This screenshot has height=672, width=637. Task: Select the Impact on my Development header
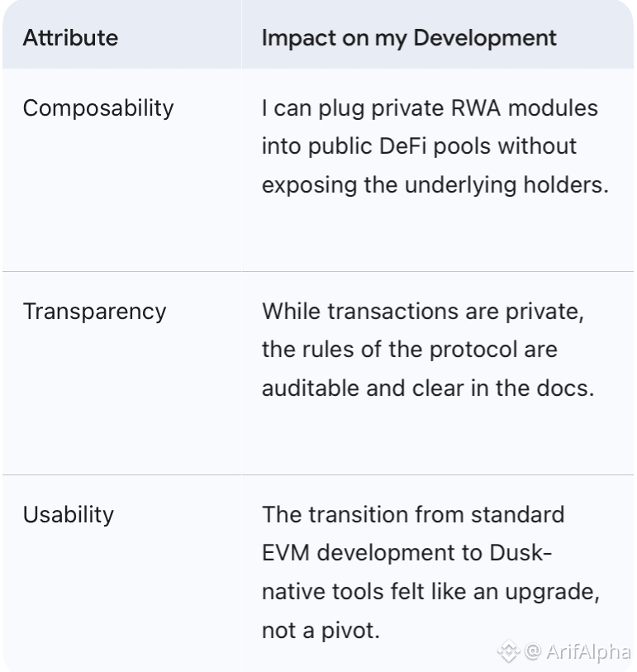[x=409, y=37]
